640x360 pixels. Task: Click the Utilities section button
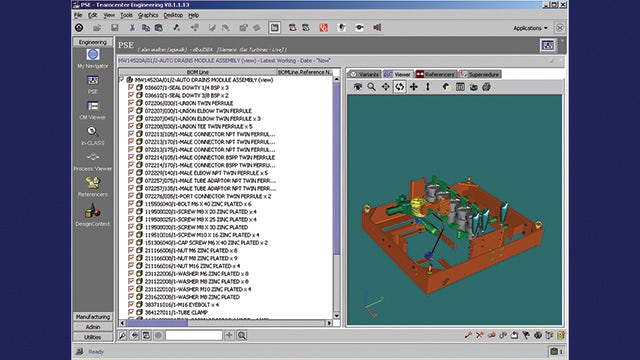click(93, 337)
